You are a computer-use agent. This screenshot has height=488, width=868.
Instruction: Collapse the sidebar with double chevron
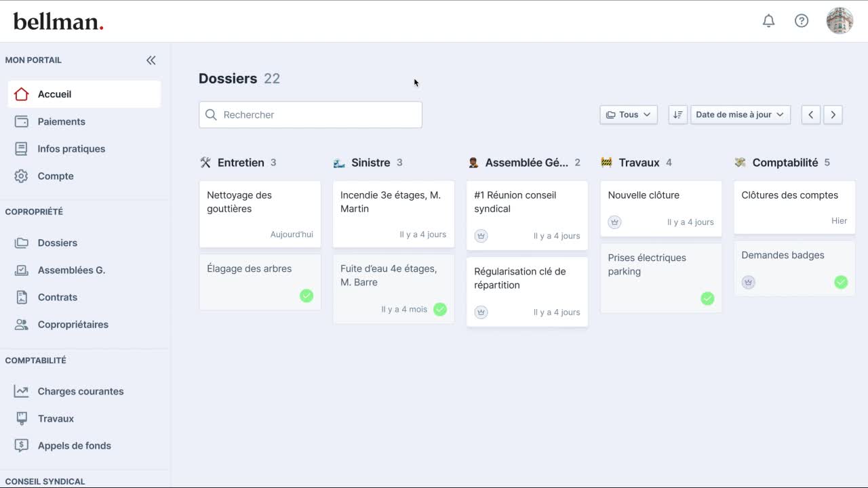tap(151, 60)
